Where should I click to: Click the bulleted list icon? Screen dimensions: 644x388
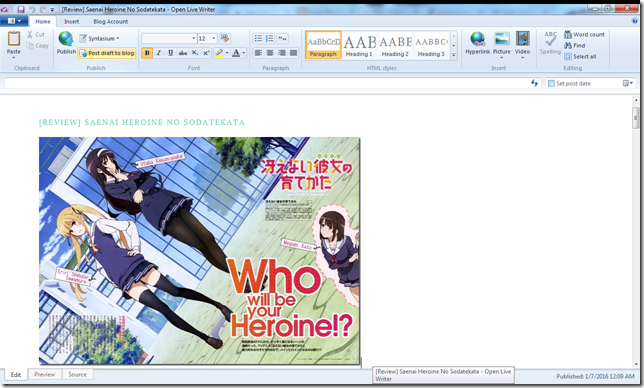point(258,38)
